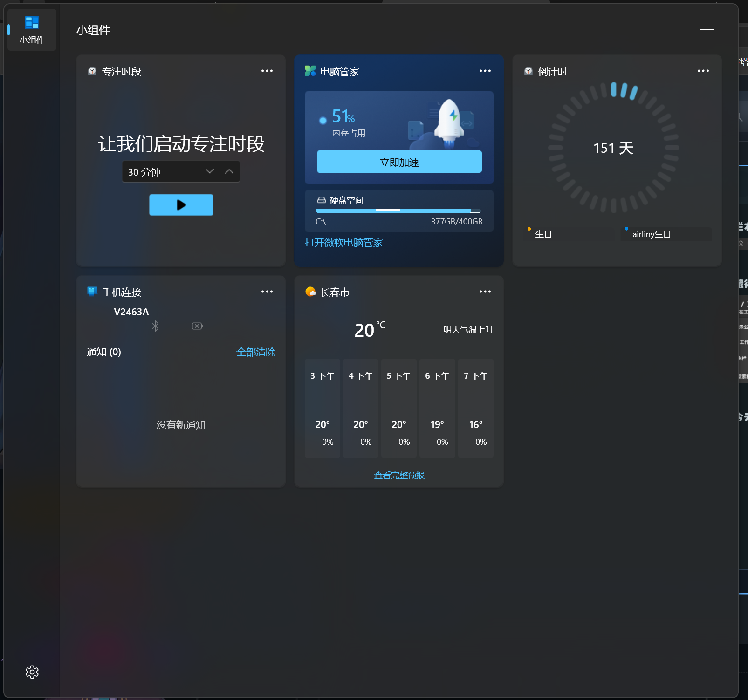
Task: Open 专注时段 widget more options menu
Action: click(x=267, y=71)
